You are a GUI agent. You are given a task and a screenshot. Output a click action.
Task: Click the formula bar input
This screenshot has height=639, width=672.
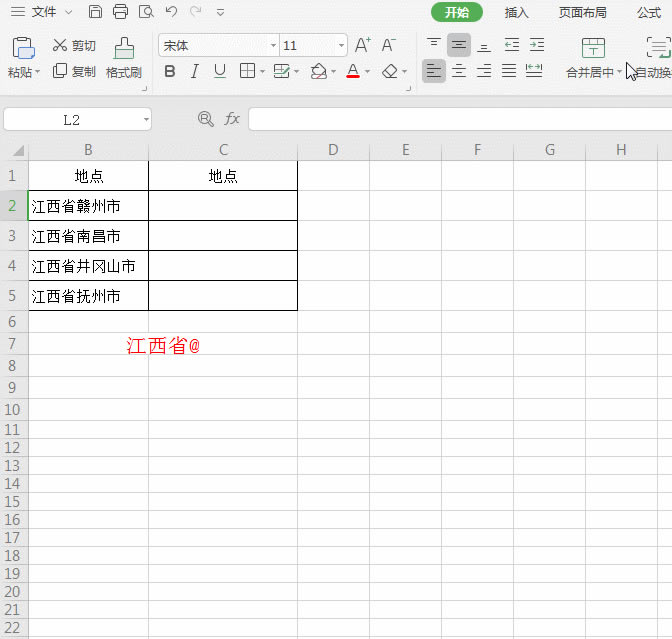pos(460,119)
